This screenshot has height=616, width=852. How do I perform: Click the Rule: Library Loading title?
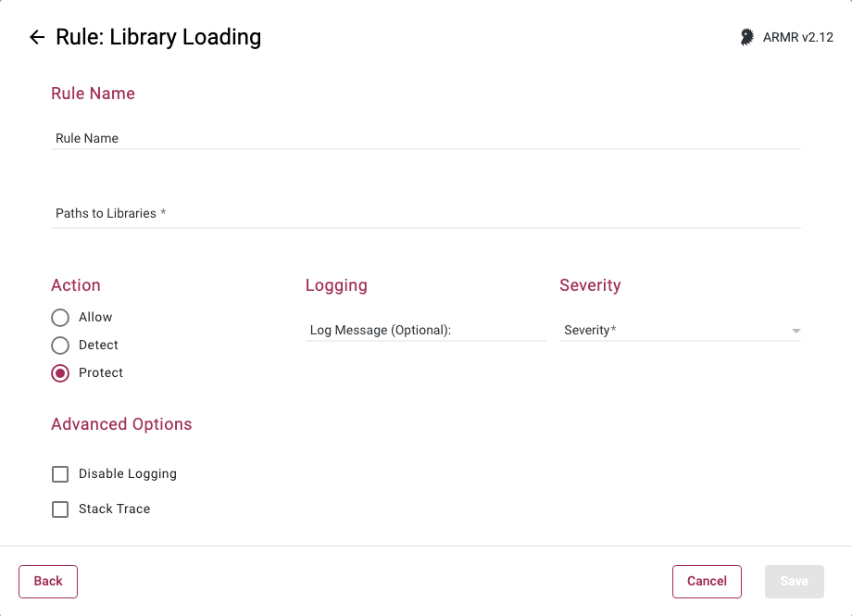tap(158, 37)
